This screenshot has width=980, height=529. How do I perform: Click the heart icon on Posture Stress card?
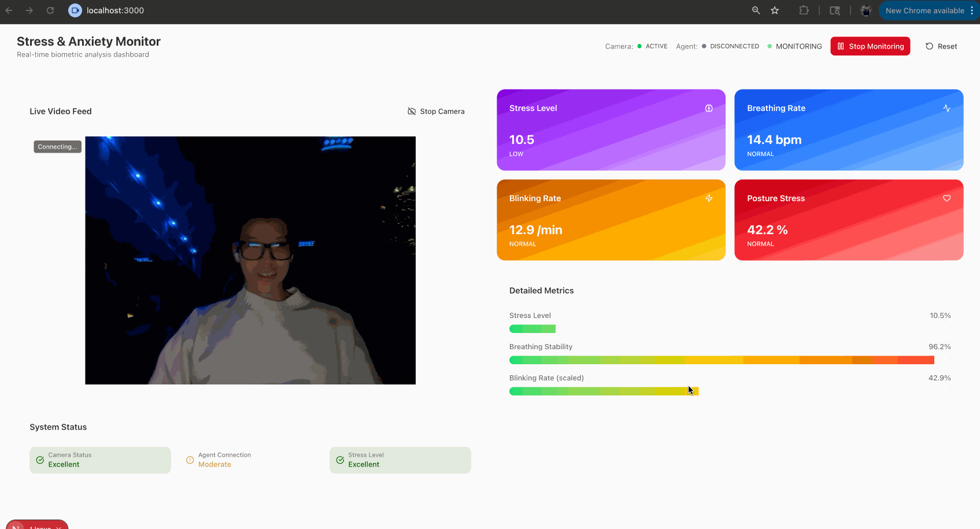[946, 198]
